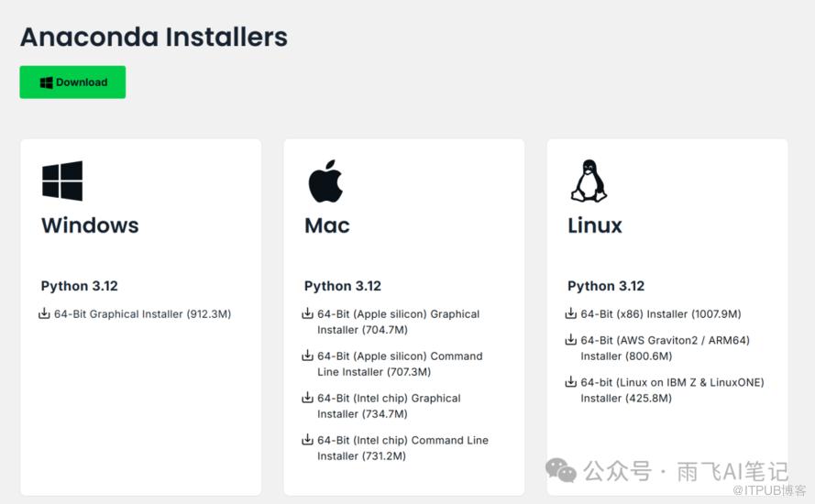Open the Intel chip Graphical Installer (734.7M) link
The height and width of the screenshot is (504, 815).
pyautogui.click(x=389, y=406)
